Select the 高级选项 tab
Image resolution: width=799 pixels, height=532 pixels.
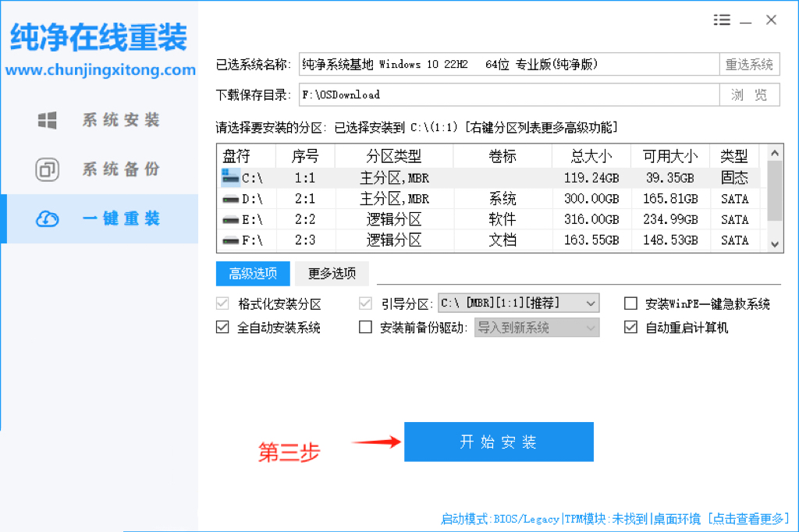[x=253, y=274]
